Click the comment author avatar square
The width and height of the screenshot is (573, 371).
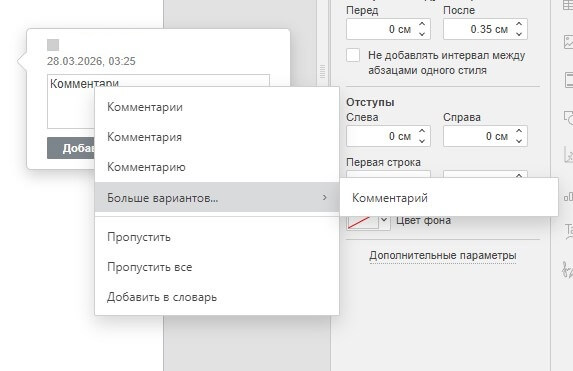pos(53,45)
